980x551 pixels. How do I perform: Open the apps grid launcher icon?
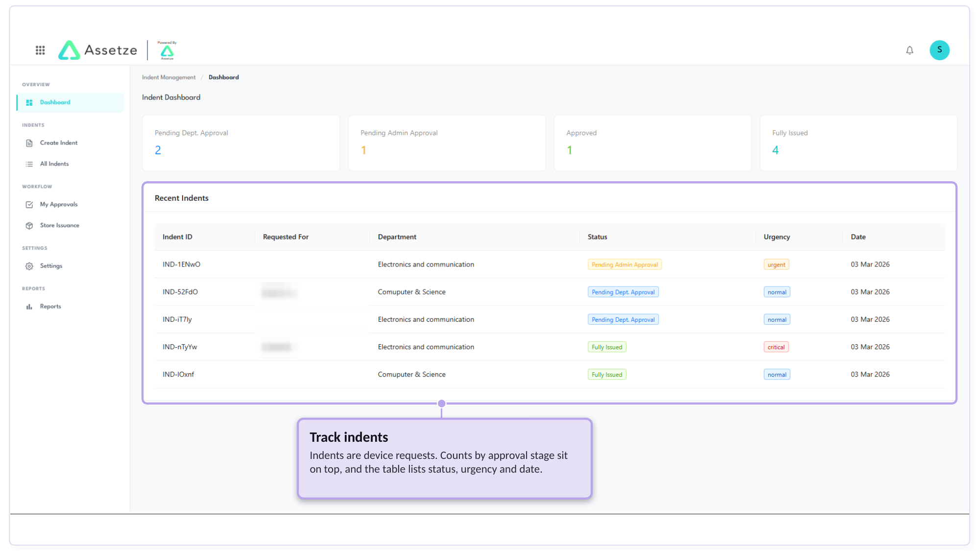click(x=40, y=50)
